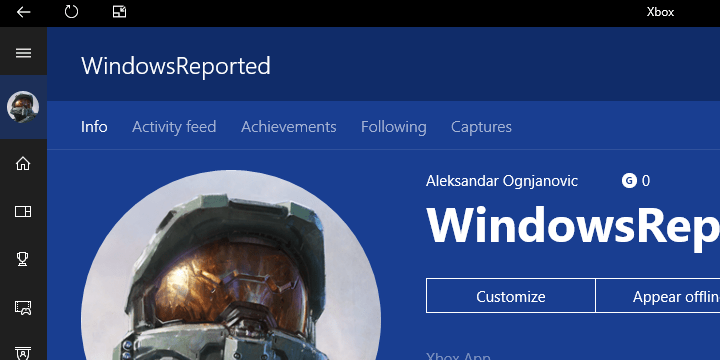Switch to the Achievements tab
The height and width of the screenshot is (360, 720).
(288, 127)
